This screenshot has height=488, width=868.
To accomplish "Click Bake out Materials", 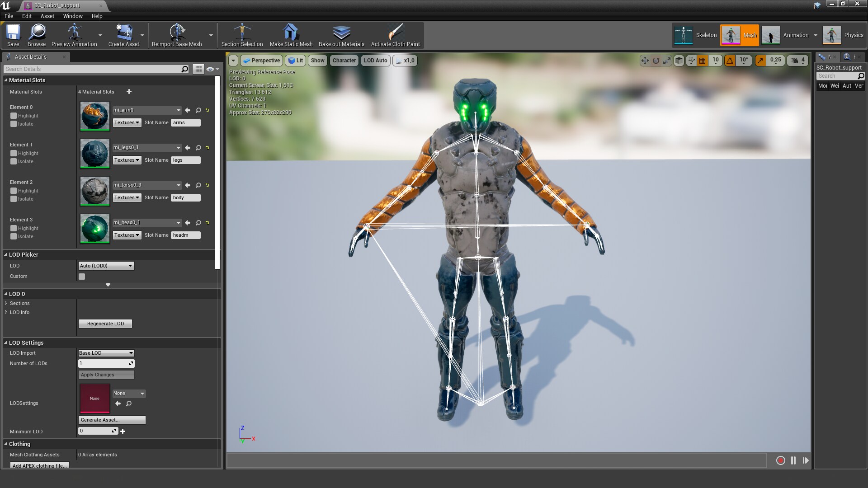I will [x=341, y=35].
